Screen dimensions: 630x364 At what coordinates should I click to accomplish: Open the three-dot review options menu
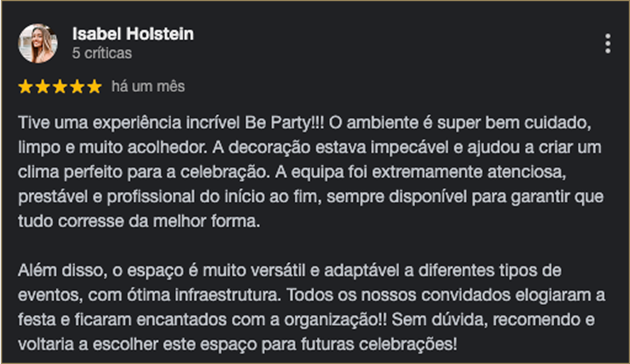tap(608, 44)
